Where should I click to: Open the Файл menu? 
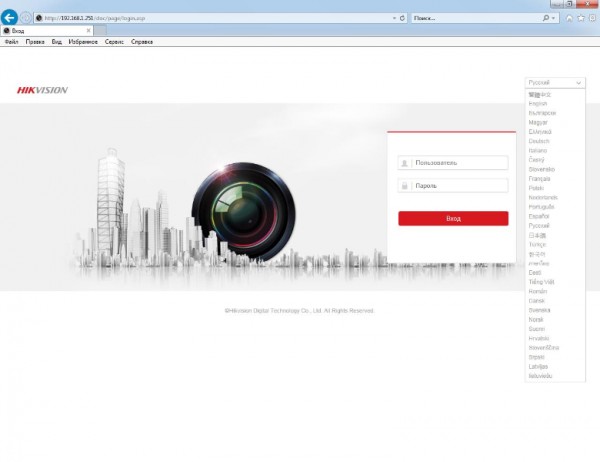11,42
